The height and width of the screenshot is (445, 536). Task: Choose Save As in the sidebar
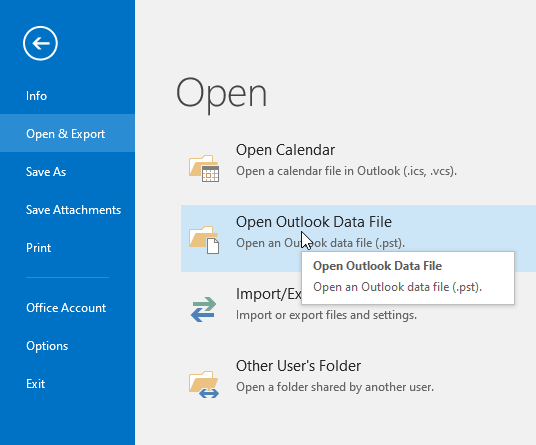(46, 172)
